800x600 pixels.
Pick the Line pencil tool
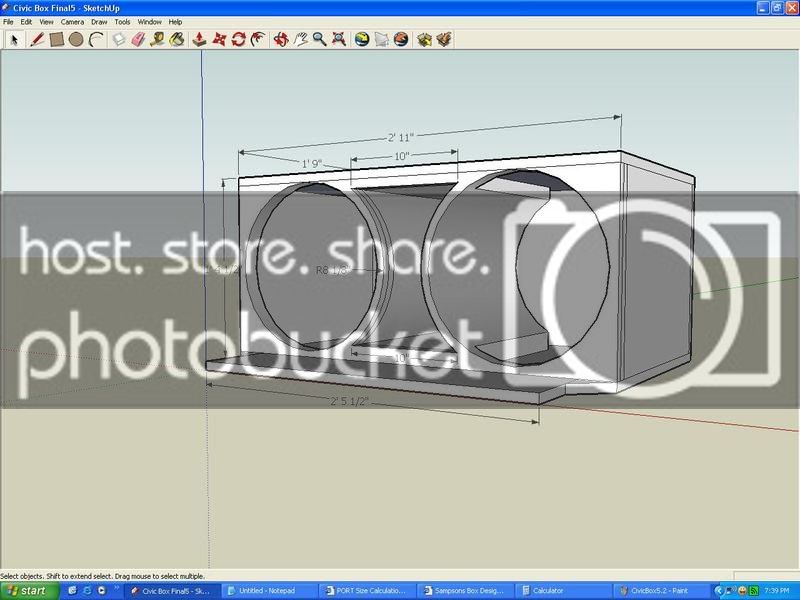(37, 39)
